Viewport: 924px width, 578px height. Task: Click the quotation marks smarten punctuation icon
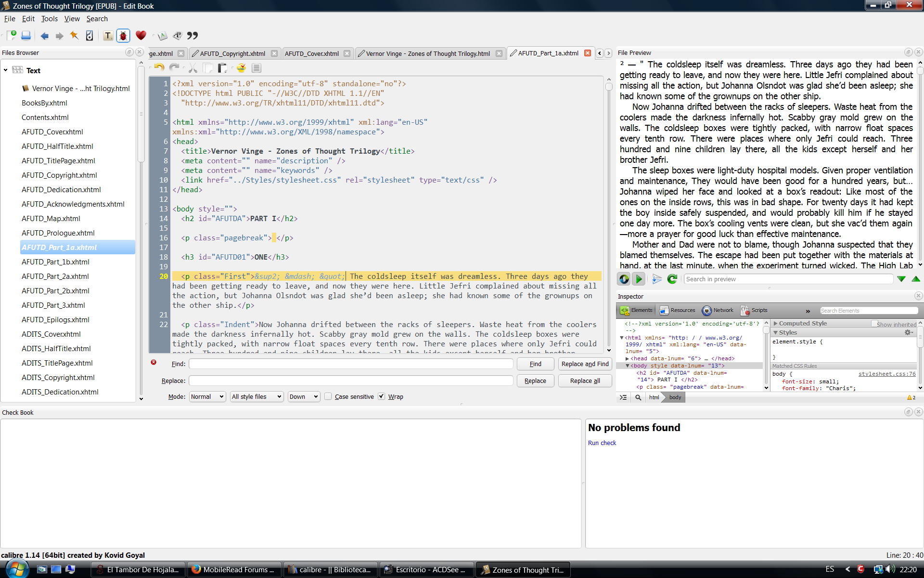[192, 36]
